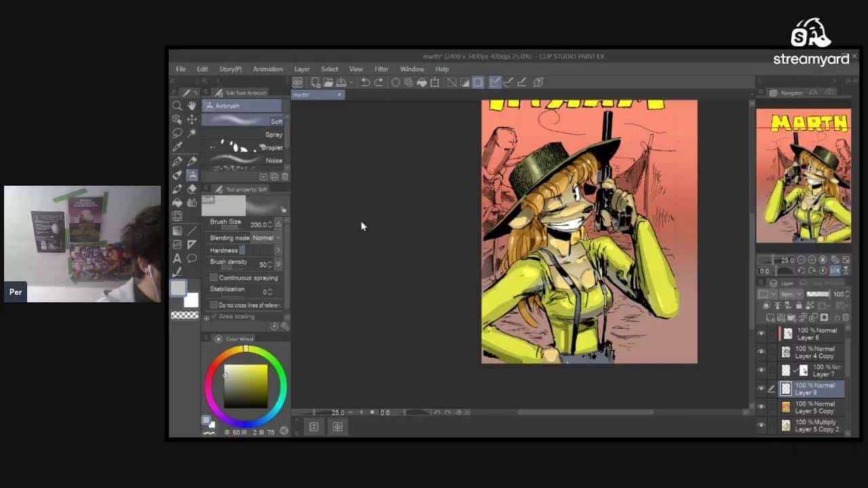The height and width of the screenshot is (488, 868).
Task: Select the Balloon tool
Action: click(192, 258)
